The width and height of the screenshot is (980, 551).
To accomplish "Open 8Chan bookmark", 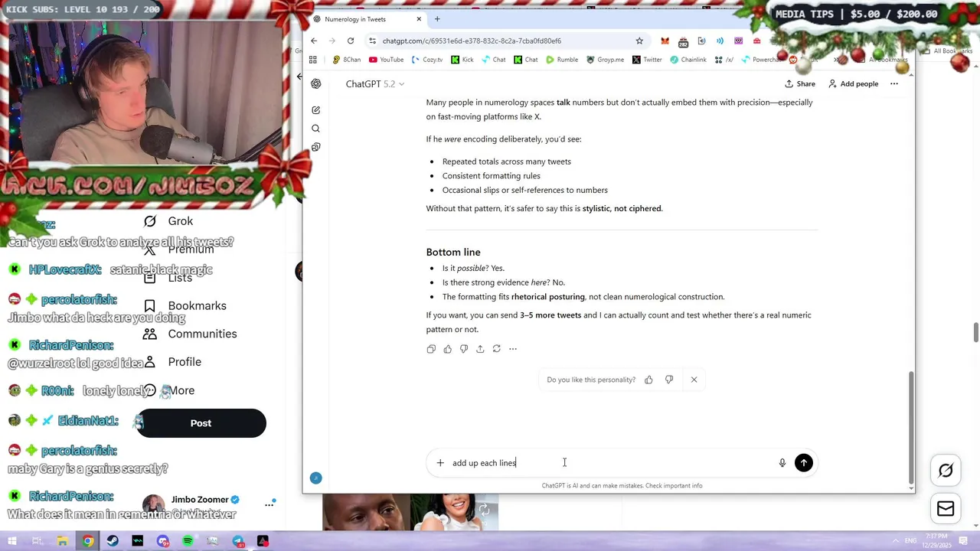I will coord(346,60).
